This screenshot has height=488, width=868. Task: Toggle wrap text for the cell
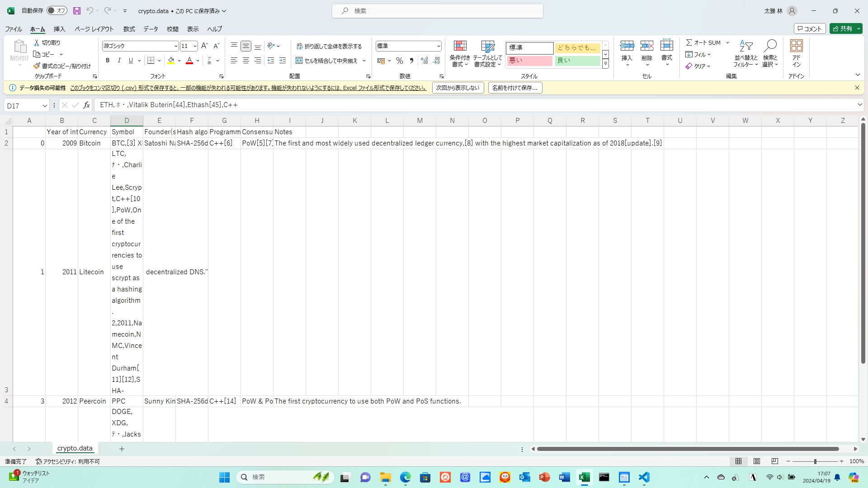329,46
